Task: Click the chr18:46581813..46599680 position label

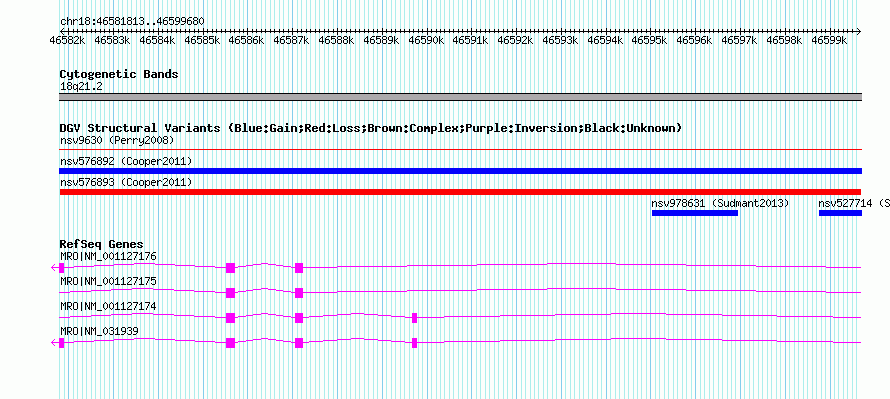Action: coord(132,22)
